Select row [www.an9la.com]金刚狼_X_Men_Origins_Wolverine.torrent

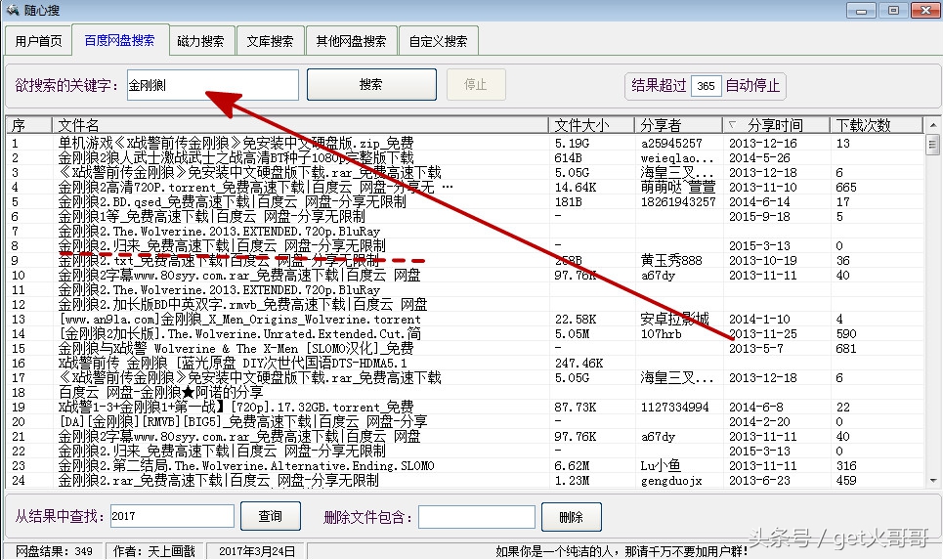(x=465, y=319)
